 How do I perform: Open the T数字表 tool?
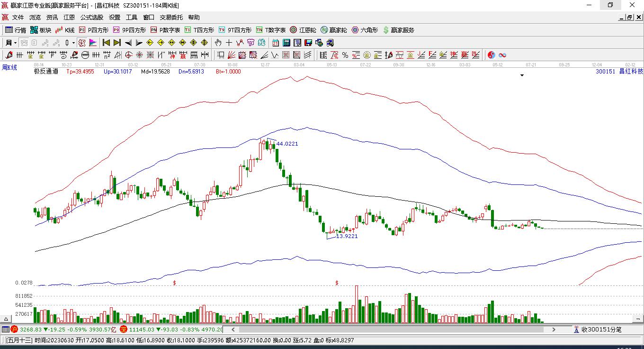pos(271,30)
